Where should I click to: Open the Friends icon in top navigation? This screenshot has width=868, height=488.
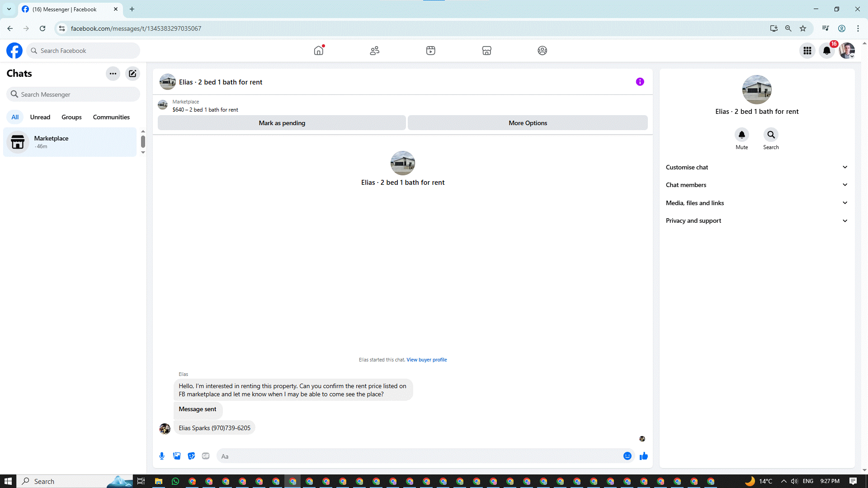(x=375, y=51)
